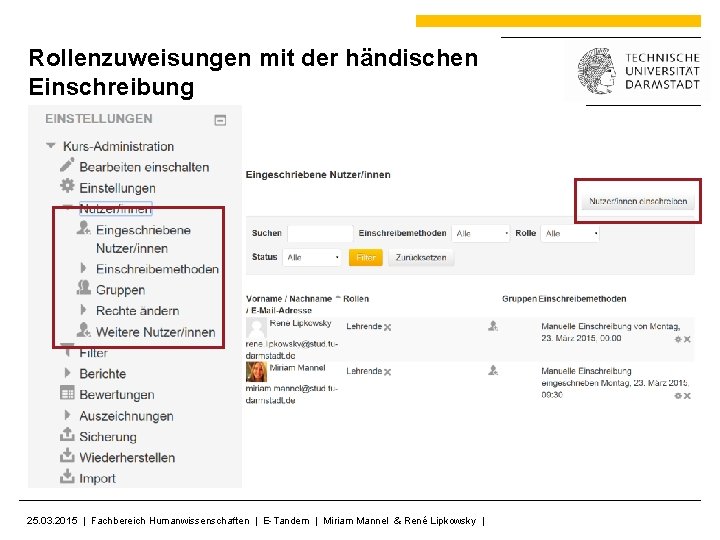Click group add icon in Miriam Mannel row
The height and width of the screenshot is (540, 720).
click(x=493, y=370)
